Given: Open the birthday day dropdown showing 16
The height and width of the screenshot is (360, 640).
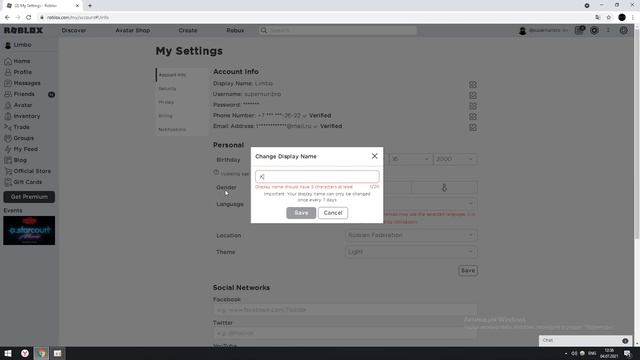Looking at the screenshot, I should click(x=410, y=159).
